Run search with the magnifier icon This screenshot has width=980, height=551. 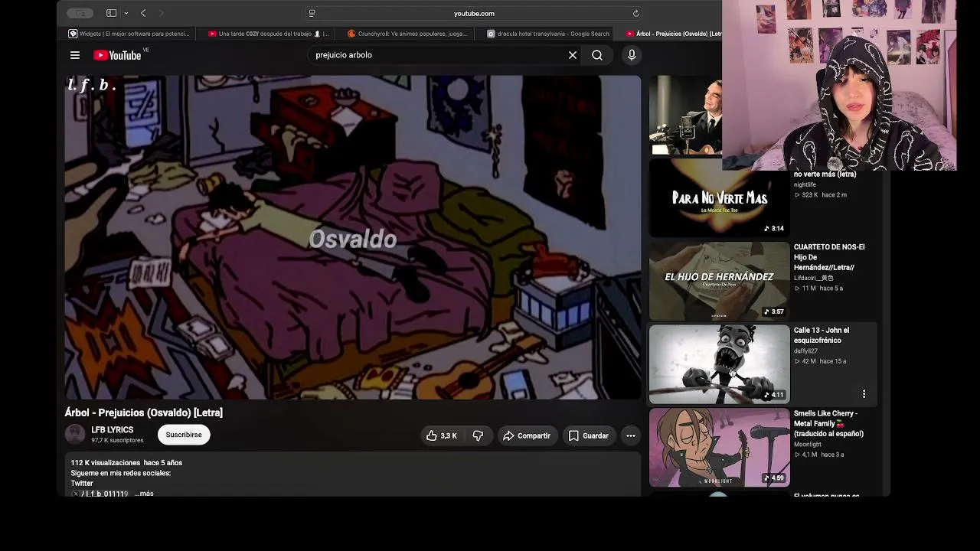point(597,55)
